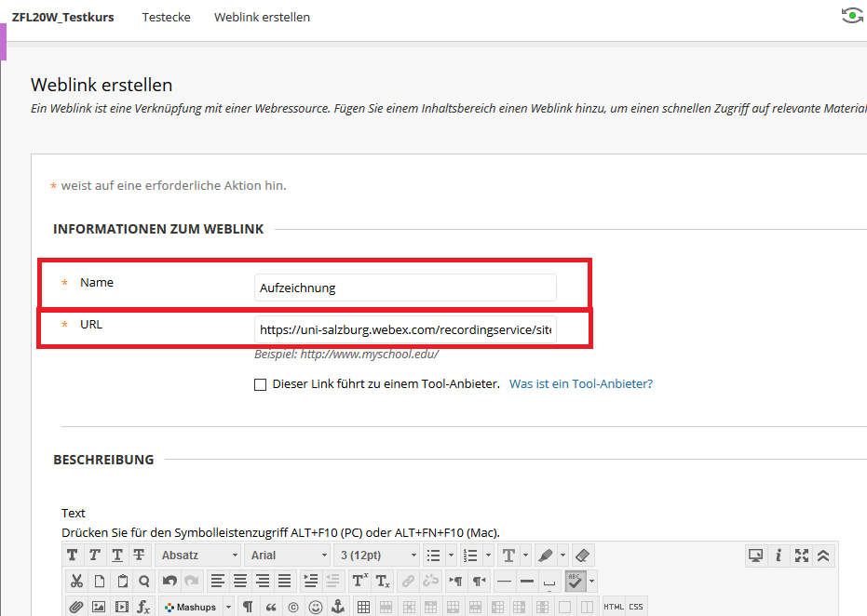
Task: Collapse toolbar rows with double chevron
Action: tap(823, 556)
